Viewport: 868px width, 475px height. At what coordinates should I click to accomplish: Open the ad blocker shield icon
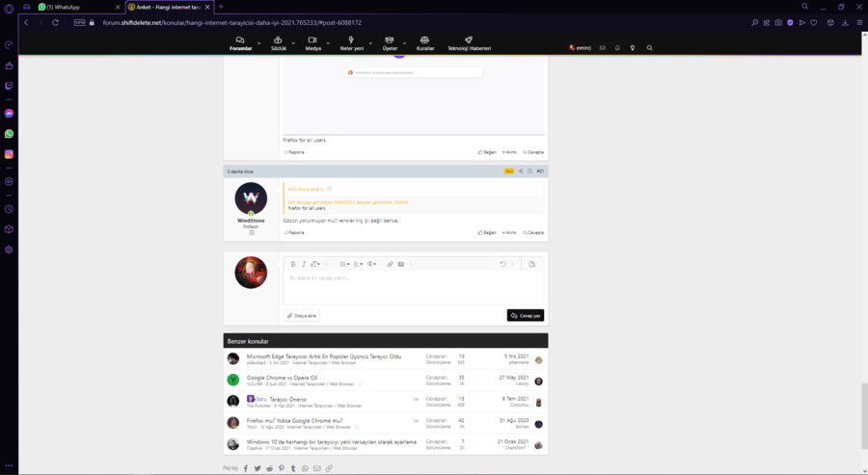coord(790,23)
